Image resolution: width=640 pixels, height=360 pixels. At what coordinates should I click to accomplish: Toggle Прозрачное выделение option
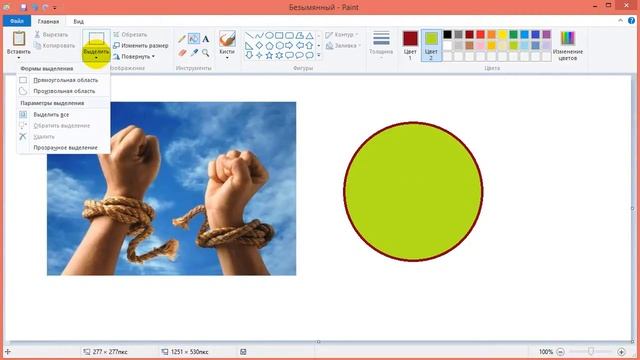click(x=64, y=147)
